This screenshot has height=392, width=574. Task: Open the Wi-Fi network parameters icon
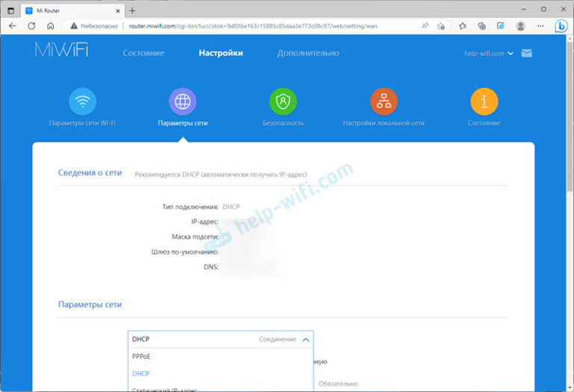tap(83, 102)
